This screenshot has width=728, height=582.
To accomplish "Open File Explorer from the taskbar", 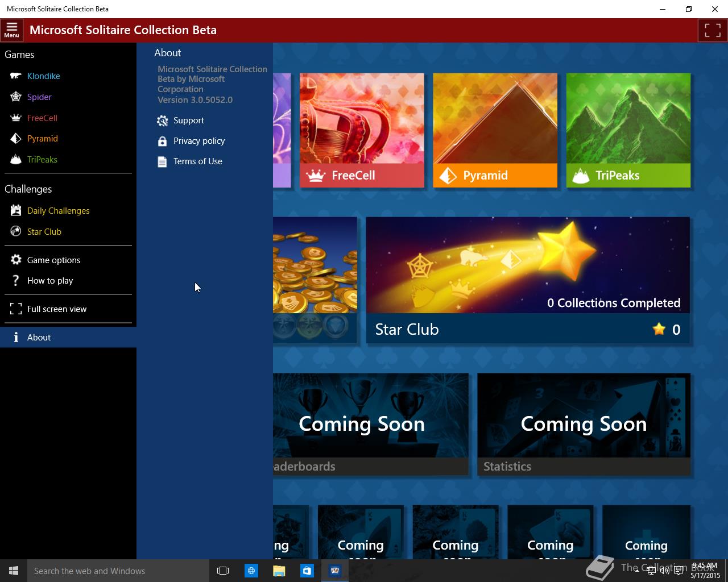I will (279, 571).
